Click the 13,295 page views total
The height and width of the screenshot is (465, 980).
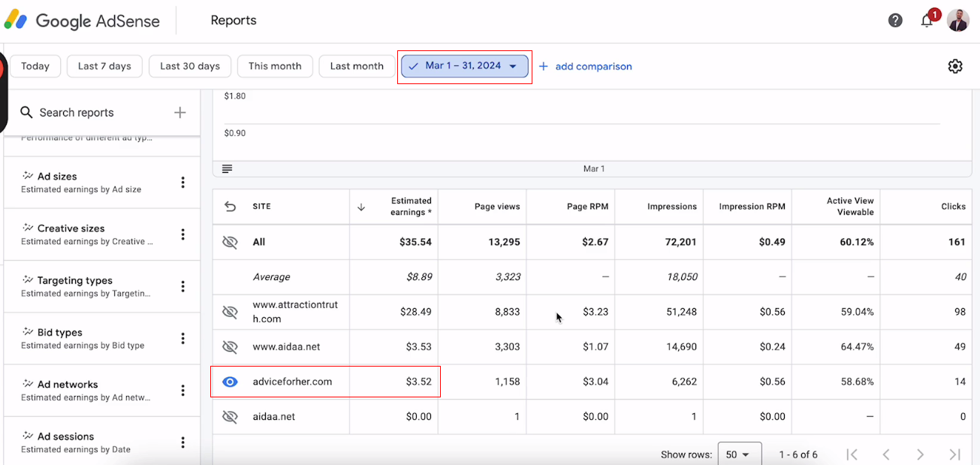coord(502,242)
